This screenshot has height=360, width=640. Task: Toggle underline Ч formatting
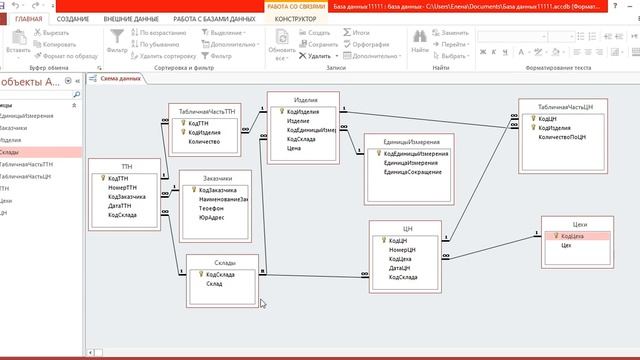505,52
